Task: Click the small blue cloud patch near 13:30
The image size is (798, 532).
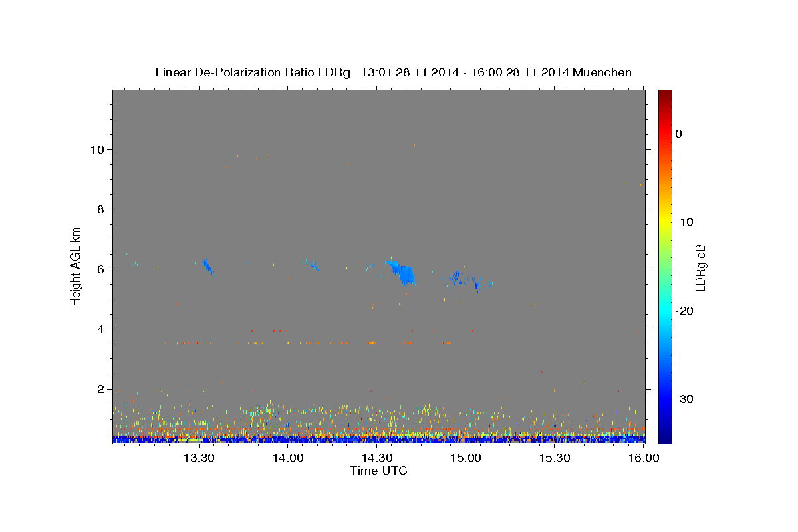Action: coord(207,266)
